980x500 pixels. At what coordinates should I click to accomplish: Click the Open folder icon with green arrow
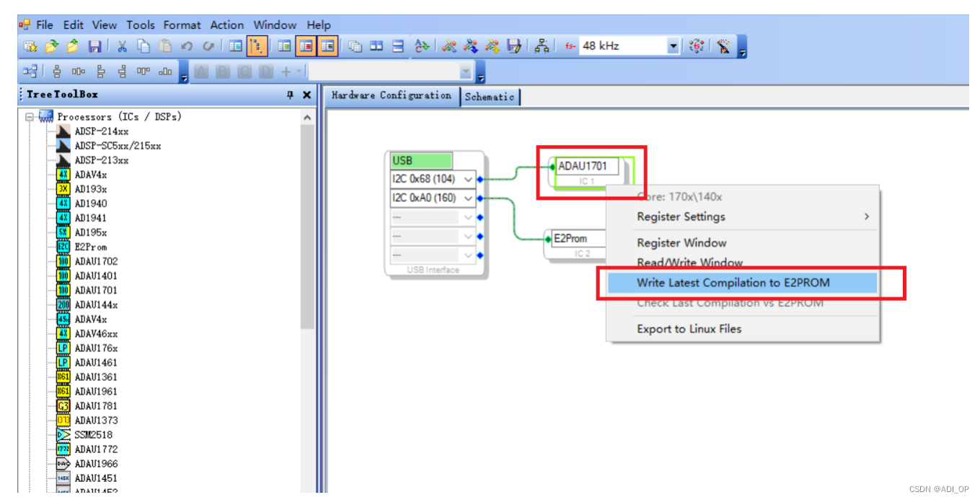[51, 46]
